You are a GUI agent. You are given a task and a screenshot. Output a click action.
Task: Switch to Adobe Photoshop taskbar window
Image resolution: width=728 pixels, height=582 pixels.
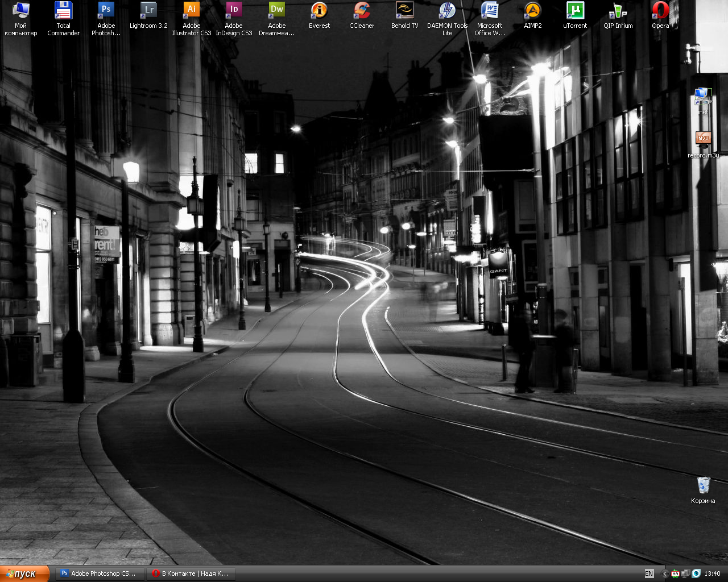[x=98, y=573]
